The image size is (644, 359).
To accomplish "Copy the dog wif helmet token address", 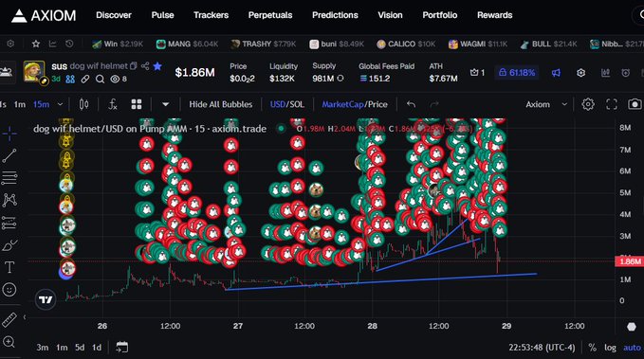I will [134, 65].
